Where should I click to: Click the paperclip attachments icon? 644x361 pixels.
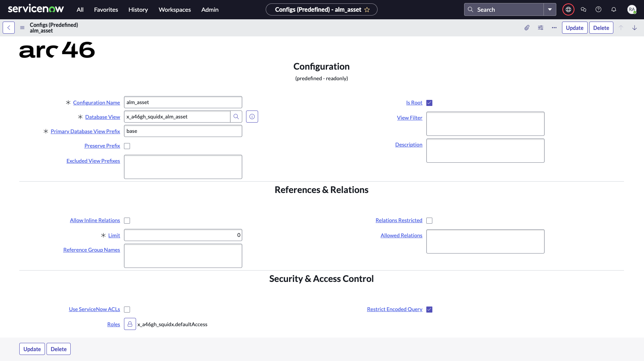click(x=527, y=28)
